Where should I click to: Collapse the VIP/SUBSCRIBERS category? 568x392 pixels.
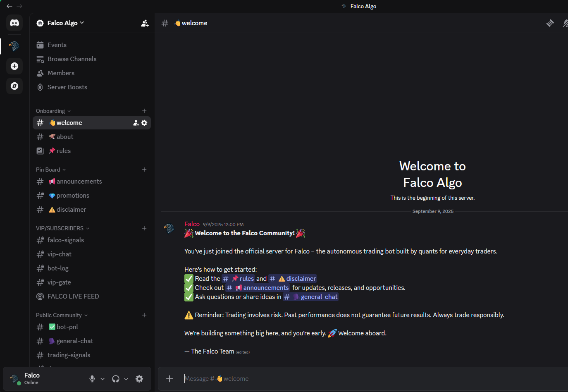(60, 228)
